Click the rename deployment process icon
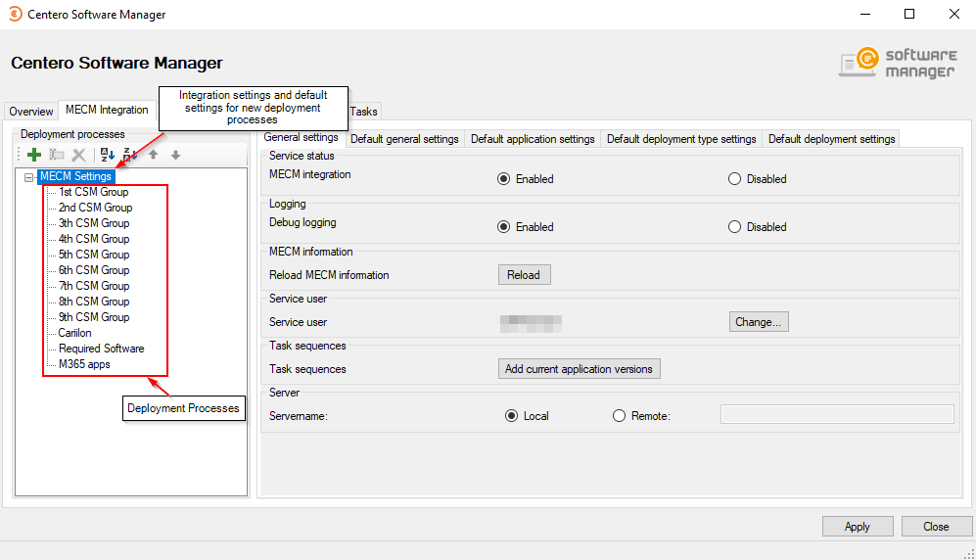The width and height of the screenshot is (976, 560). click(x=57, y=155)
